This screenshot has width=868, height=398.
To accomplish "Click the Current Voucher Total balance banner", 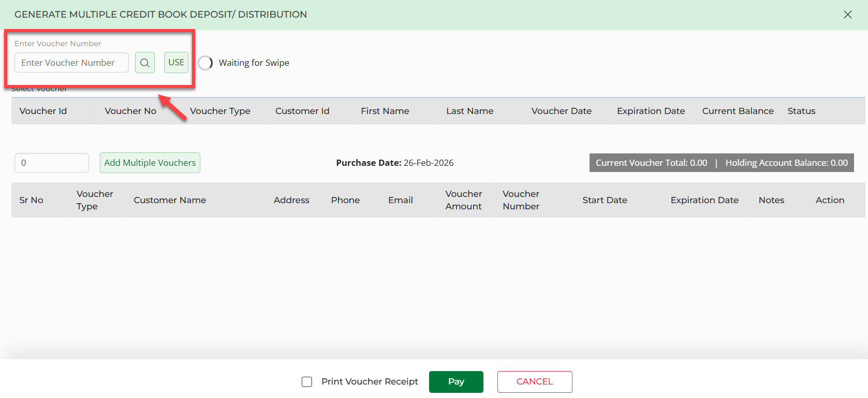I will pyautogui.click(x=651, y=163).
